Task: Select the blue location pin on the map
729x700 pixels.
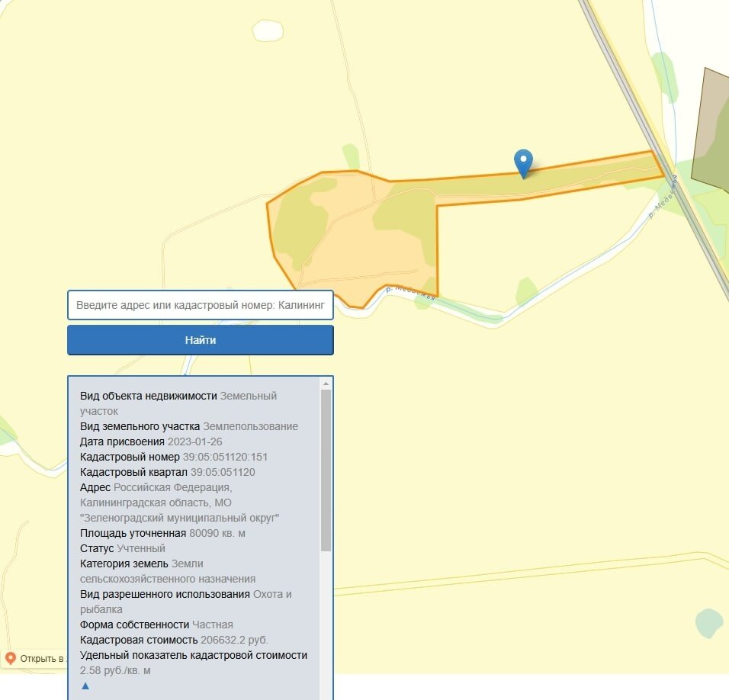Action: (524, 164)
